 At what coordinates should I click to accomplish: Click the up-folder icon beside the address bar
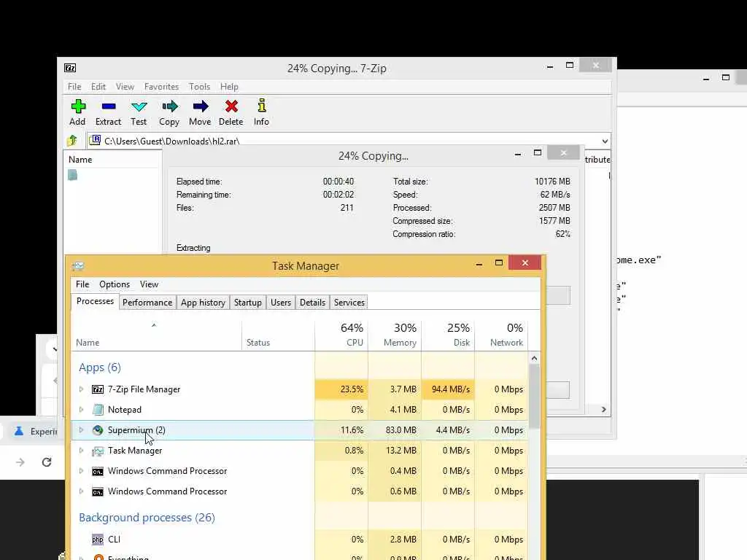pyautogui.click(x=72, y=141)
